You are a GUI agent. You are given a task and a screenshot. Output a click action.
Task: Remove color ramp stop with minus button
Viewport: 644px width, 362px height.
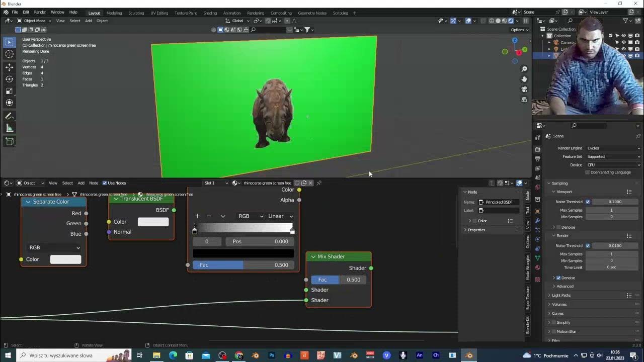[209, 216]
